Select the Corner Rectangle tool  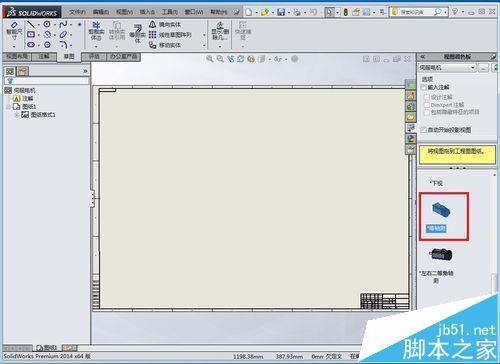tap(31, 34)
